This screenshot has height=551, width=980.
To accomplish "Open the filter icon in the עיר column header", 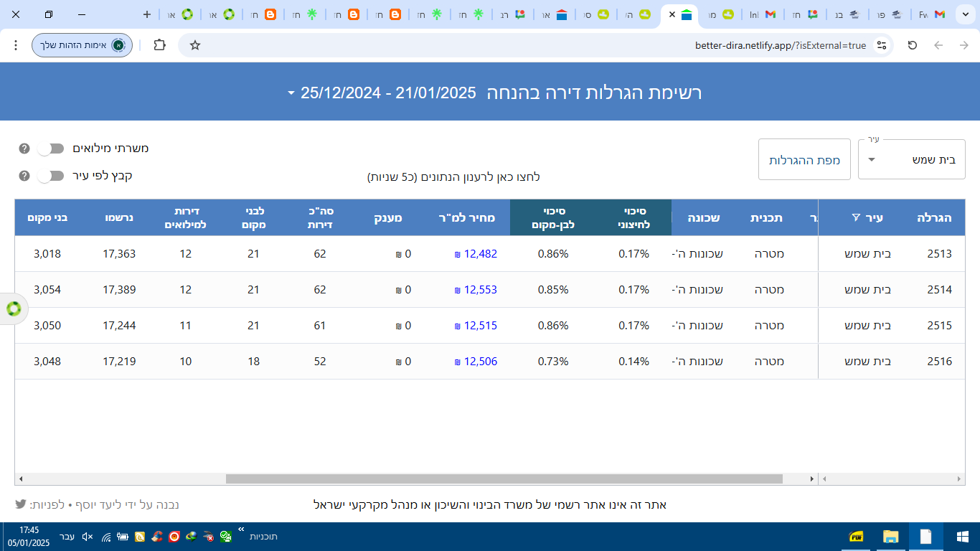I will (855, 217).
